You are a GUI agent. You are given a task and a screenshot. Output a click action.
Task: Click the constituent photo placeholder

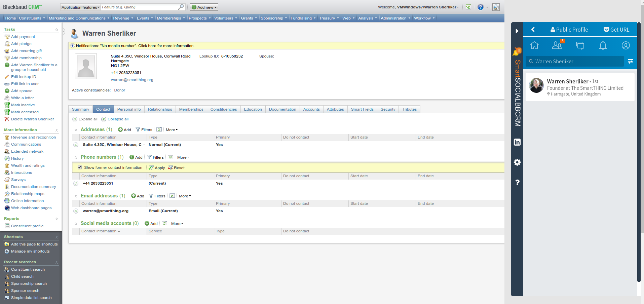86,66
